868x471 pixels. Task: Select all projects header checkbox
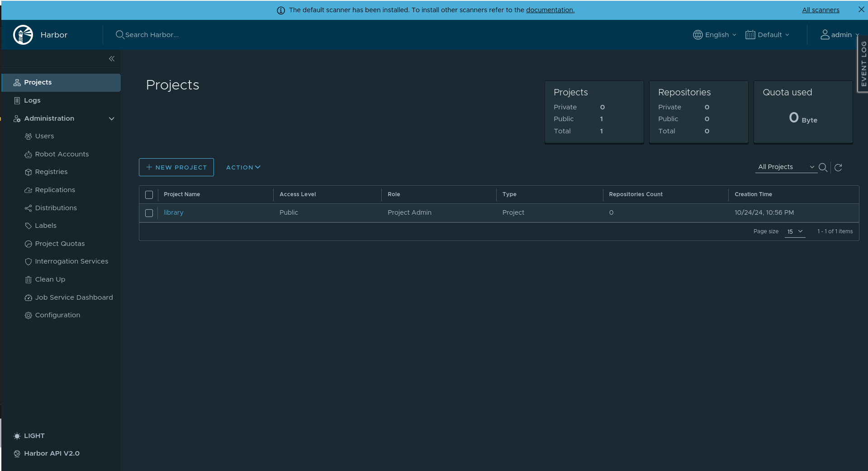(x=149, y=195)
